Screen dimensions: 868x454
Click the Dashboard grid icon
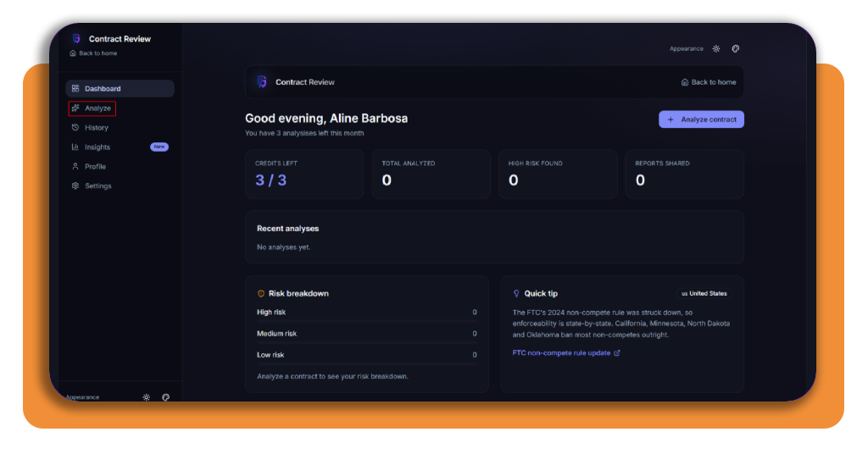click(x=75, y=88)
